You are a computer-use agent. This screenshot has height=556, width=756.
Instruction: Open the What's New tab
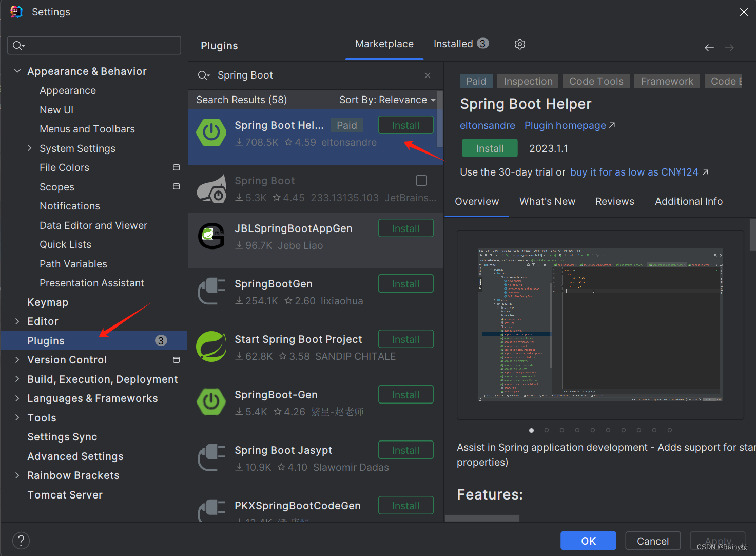547,201
